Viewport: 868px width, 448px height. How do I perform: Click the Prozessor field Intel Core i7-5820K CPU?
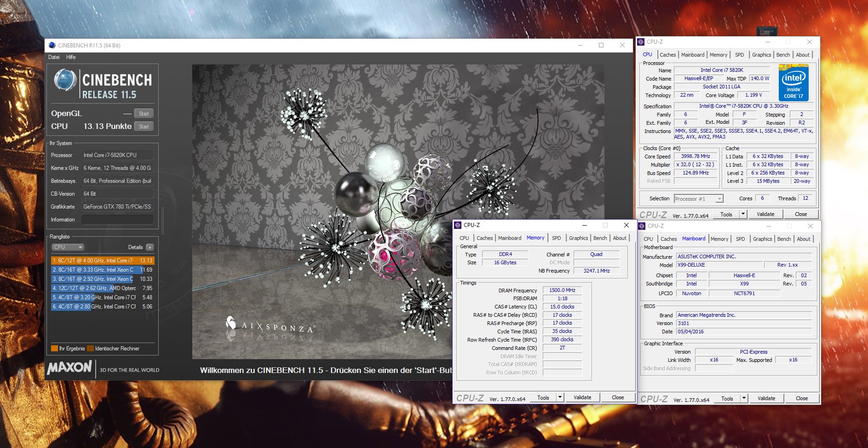[x=117, y=155]
